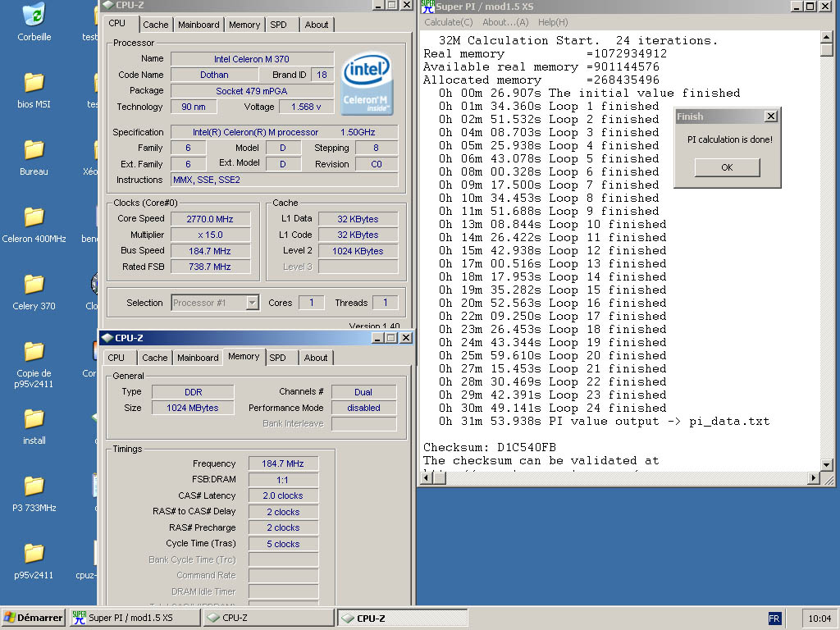Click the Démarrer start button
Image resolution: width=840 pixels, height=630 pixels.
(33, 618)
